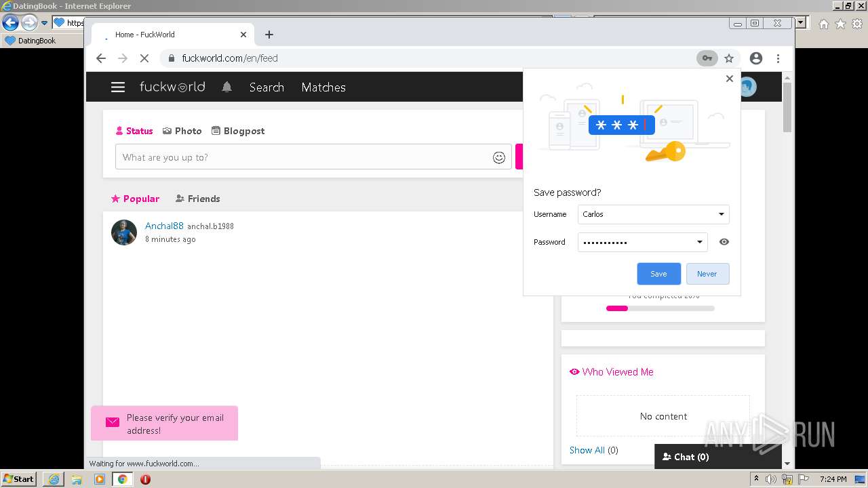Screen dimensions: 868x488
Task: Open the notifications bell
Action: click(x=227, y=87)
